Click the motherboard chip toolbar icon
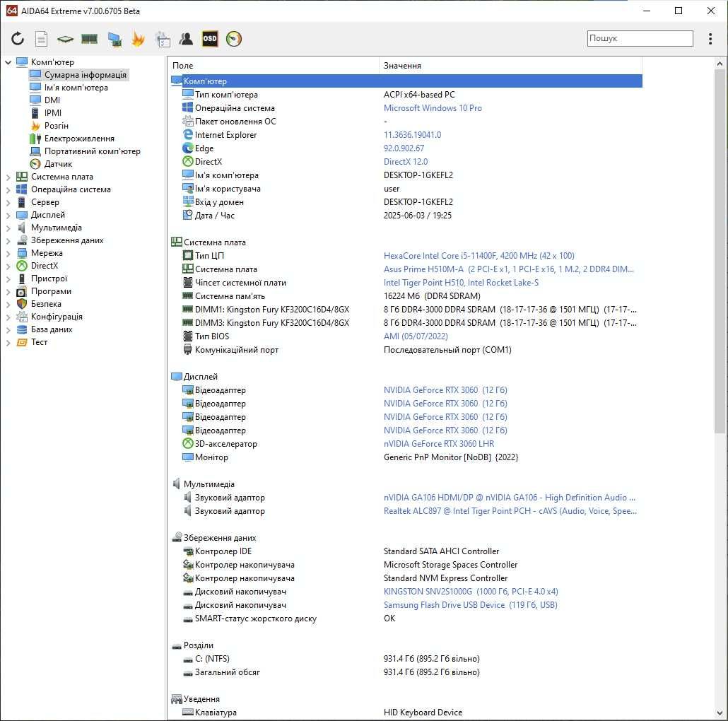 (x=65, y=39)
